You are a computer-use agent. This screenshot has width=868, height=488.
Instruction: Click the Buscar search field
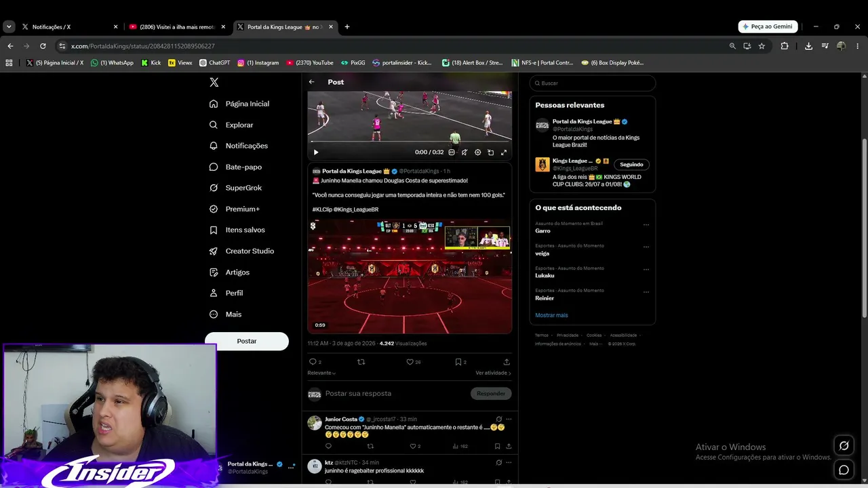[592, 83]
